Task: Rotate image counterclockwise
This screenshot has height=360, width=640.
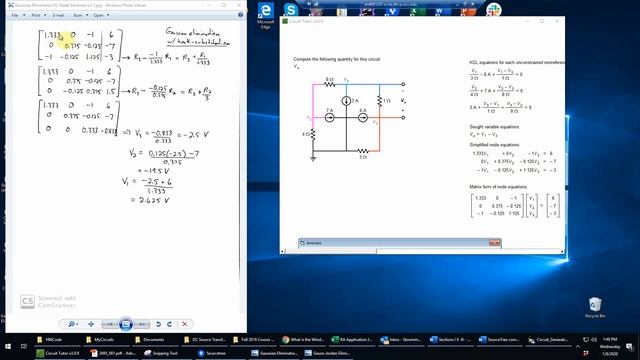Action: point(158,324)
